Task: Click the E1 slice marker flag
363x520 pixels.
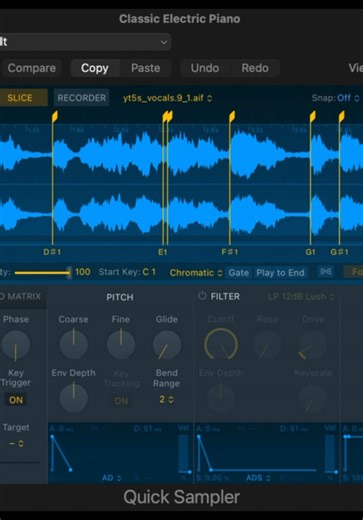Action: coord(165,117)
